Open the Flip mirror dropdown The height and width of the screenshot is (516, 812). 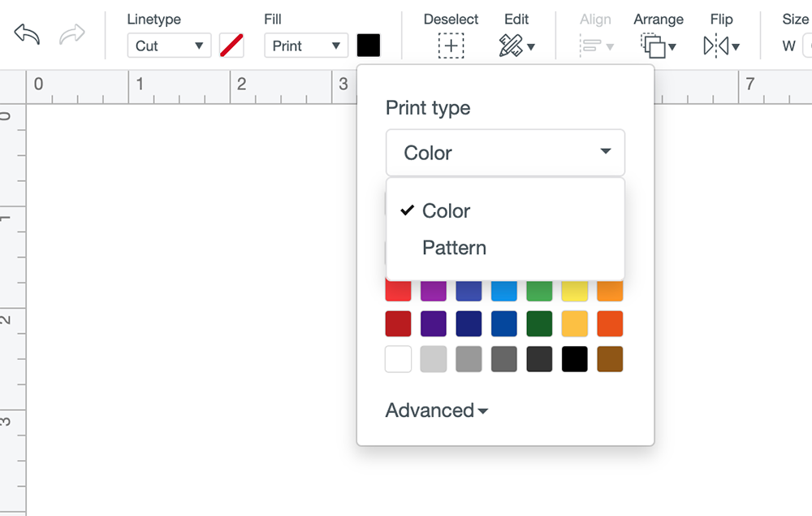click(x=721, y=46)
